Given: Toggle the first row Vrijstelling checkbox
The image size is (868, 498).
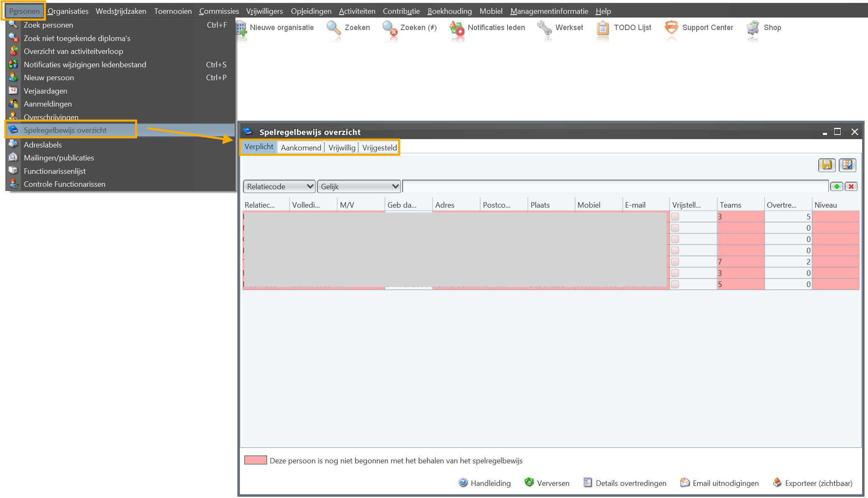Looking at the screenshot, I should [675, 216].
